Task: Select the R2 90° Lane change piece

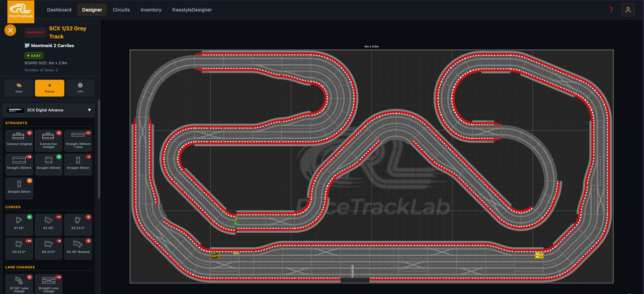Action: point(19,284)
